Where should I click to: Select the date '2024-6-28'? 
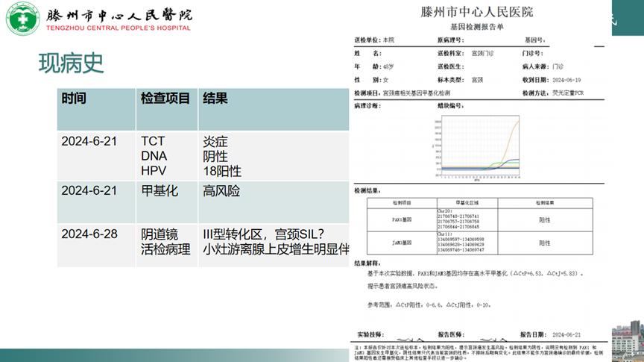(x=89, y=234)
